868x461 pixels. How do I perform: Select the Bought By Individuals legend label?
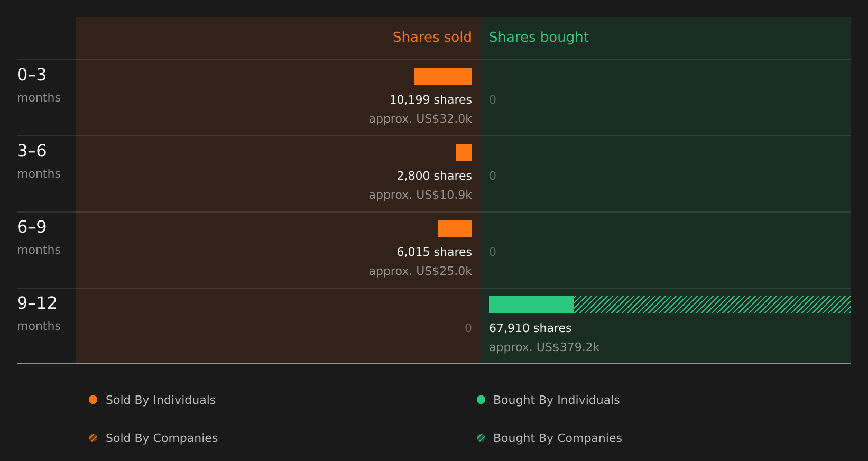coord(556,400)
